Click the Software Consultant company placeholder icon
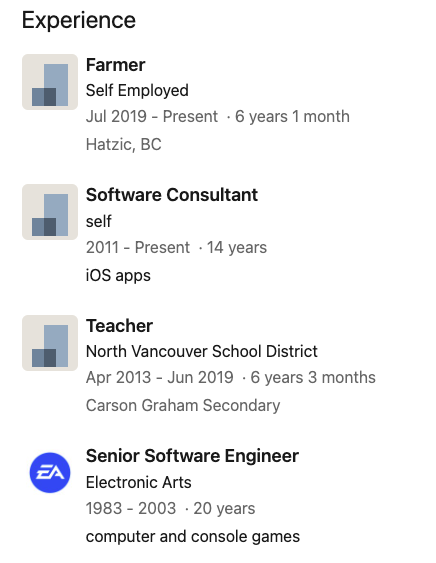Image resolution: width=436 pixels, height=563 pixels. coord(50,212)
